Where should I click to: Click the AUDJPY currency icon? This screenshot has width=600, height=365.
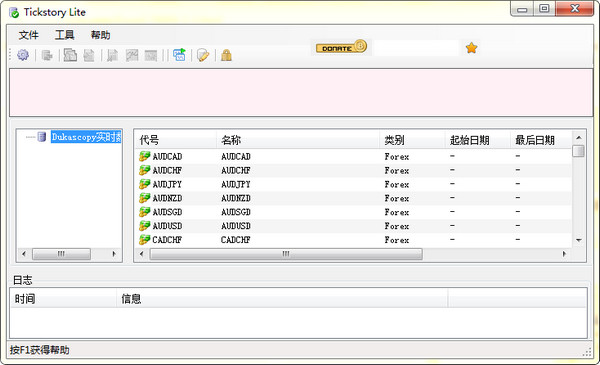click(x=144, y=184)
